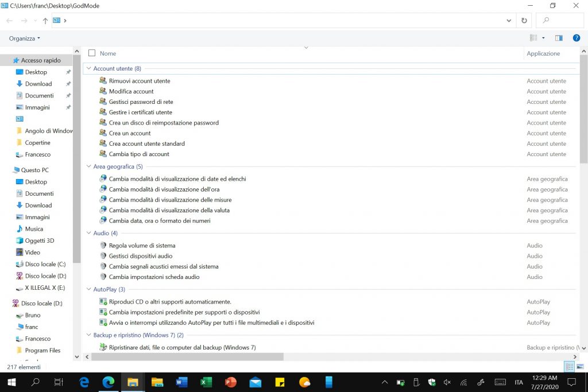Check the select-all box beside Nome

click(92, 53)
